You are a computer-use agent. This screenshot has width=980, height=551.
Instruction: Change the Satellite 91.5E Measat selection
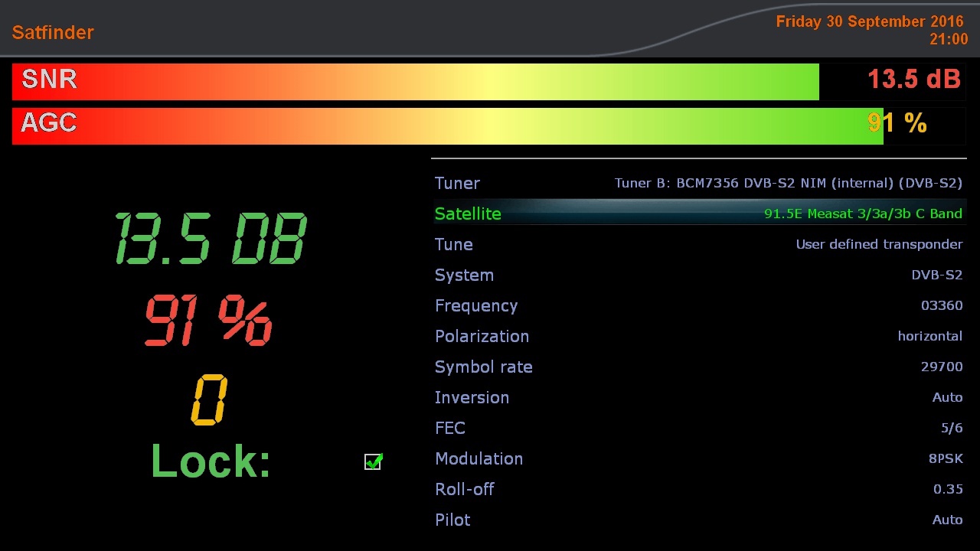coord(698,214)
